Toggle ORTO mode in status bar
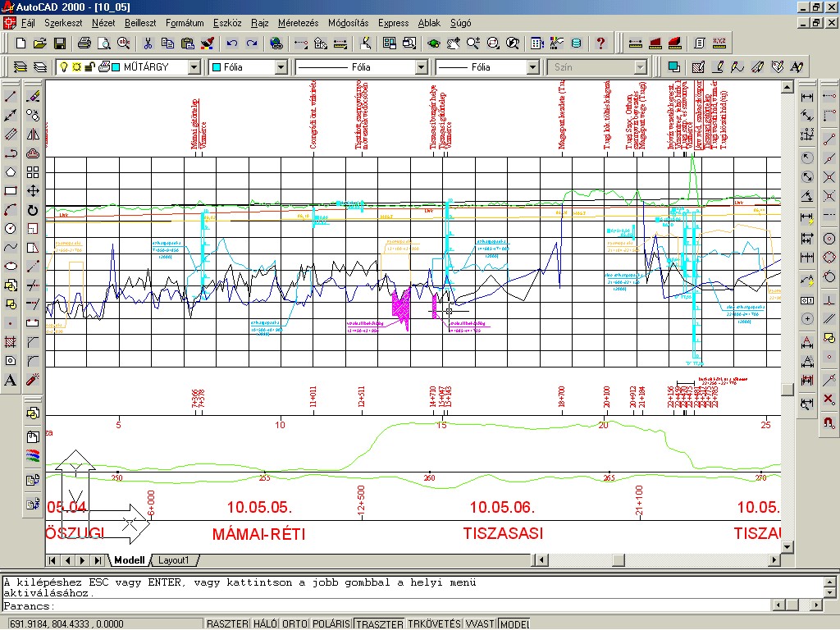 tap(294, 623)
